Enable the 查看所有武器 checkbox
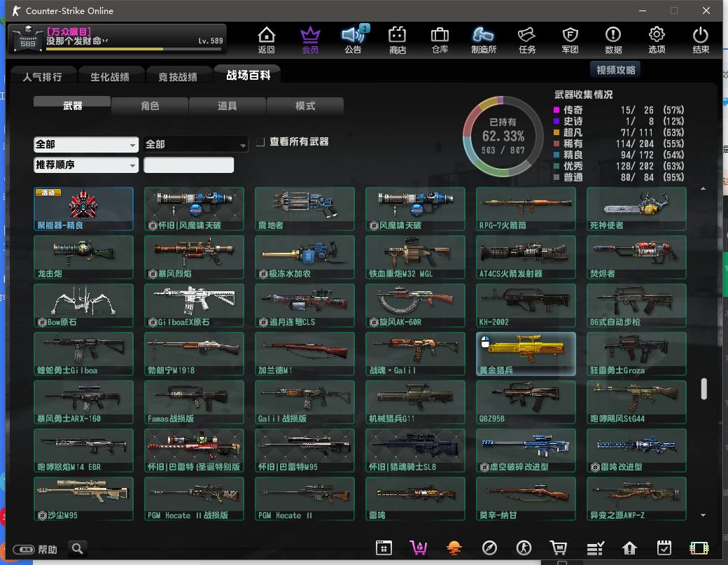 [260, 141]
